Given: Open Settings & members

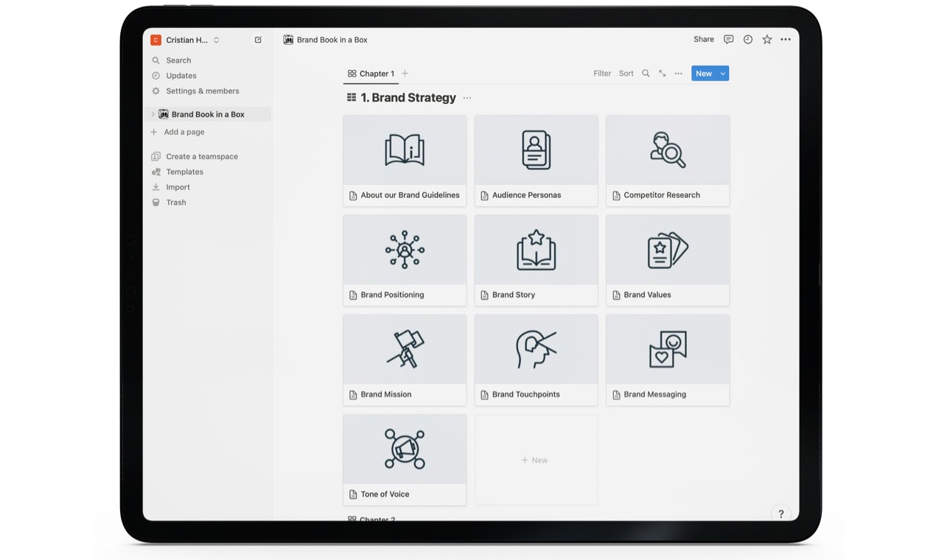Looking at the screenshot, I should point(203,91).
